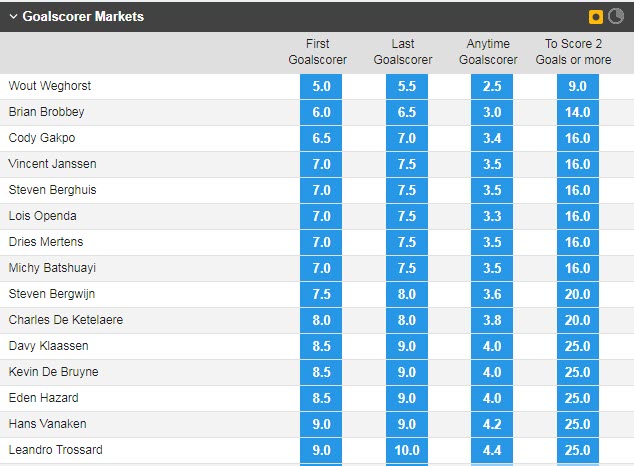Click Lois Openda anytime goalscorer odds 3.3

pos(492,217)
